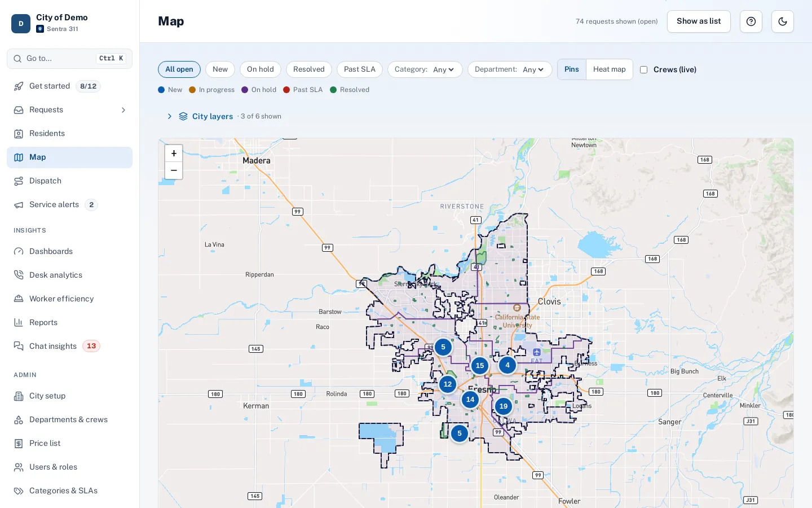Click the Go to search field
The width and height of the screenshot is (812, 508).
[70, 59]
